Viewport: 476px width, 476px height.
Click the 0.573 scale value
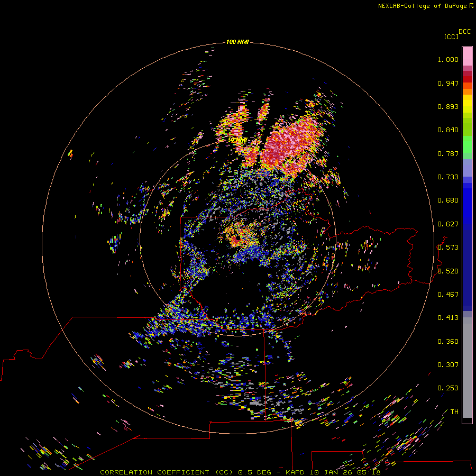tap(448, 248)
